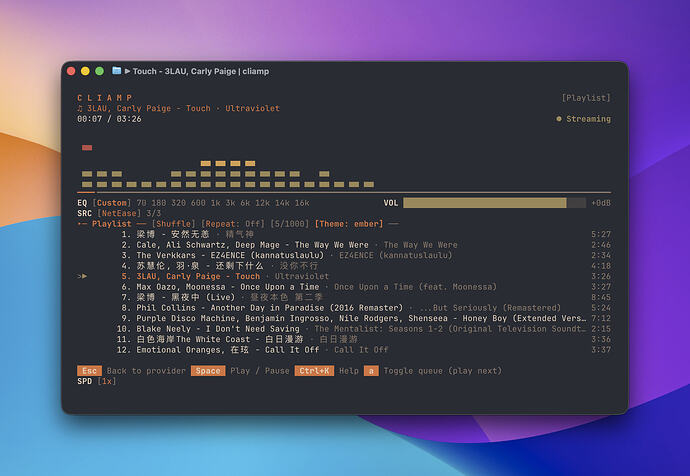Select the 320 Hz EQ band
This screenshot has height=476, width=690.
coord(178,203)
